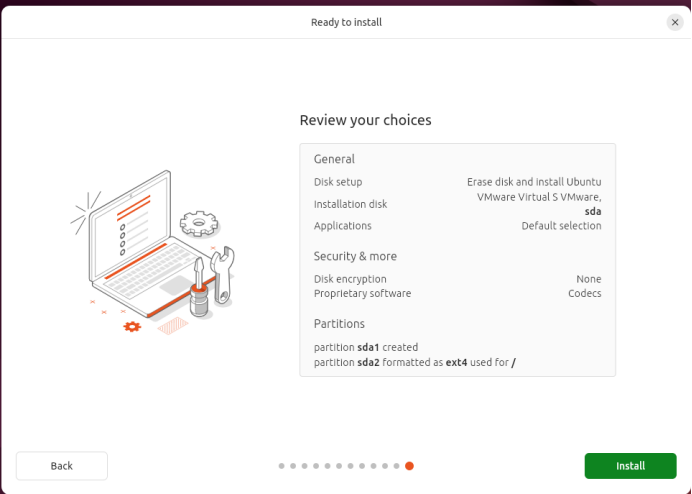Screen dimensions: 692x494
Task: Click the 'partition sda1 created' line
Action: point(366,347)
